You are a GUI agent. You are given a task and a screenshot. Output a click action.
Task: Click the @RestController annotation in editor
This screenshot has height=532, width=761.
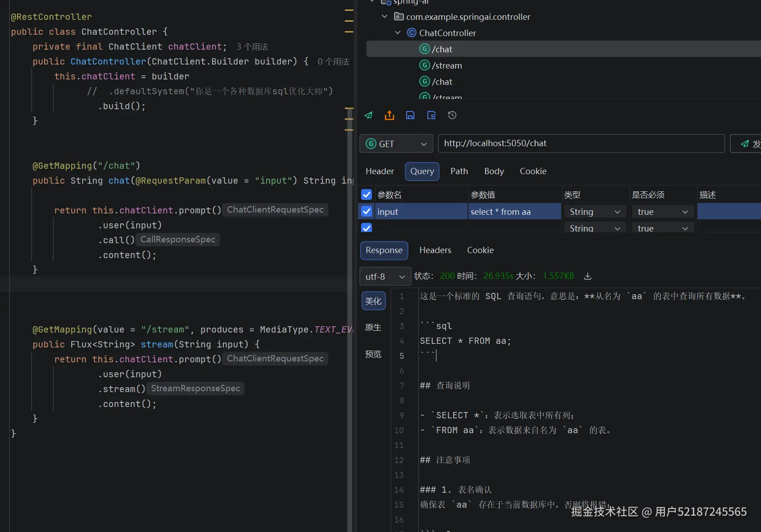[x=51, y=17]
